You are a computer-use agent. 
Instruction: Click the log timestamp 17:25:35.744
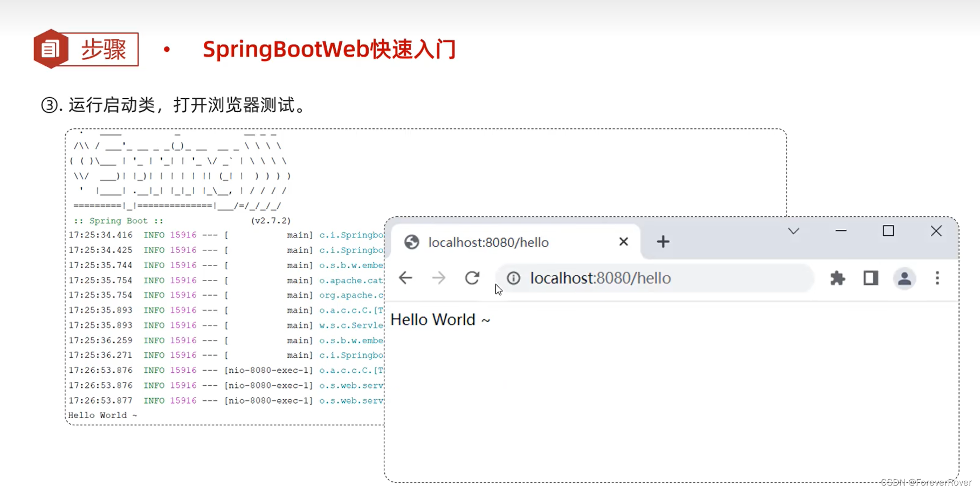point(100,265)
